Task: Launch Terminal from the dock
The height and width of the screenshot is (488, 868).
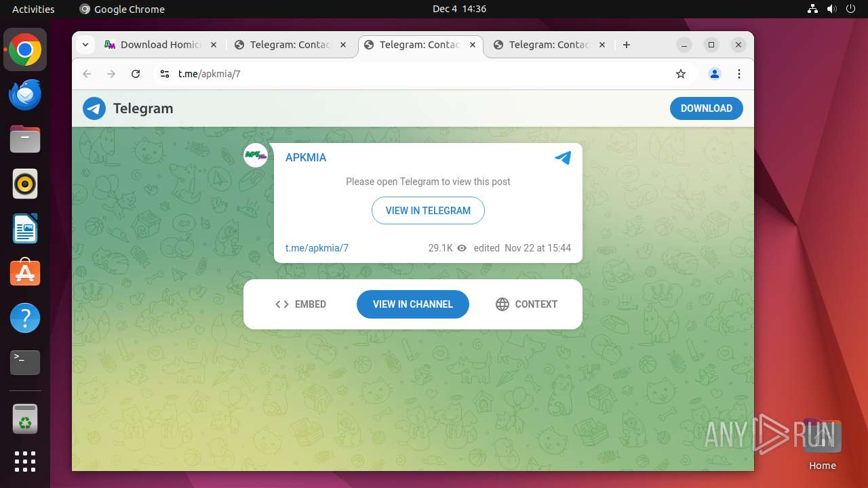Action: (25, 363)
